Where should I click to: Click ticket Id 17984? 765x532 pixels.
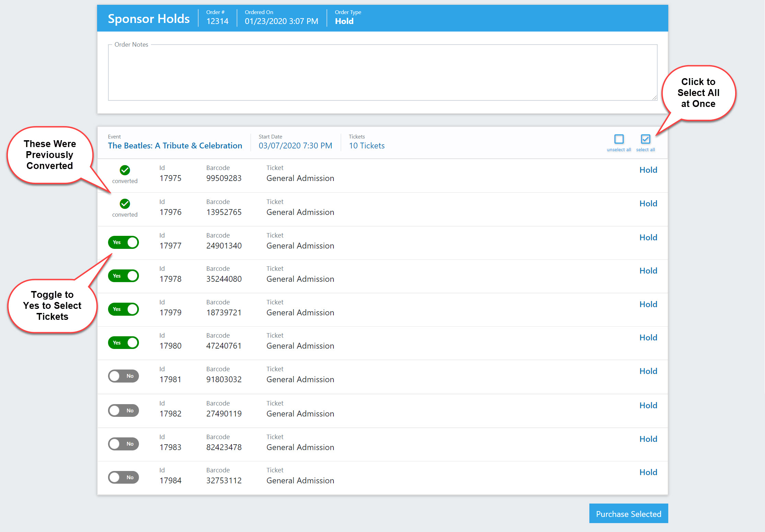coord(170,481)
